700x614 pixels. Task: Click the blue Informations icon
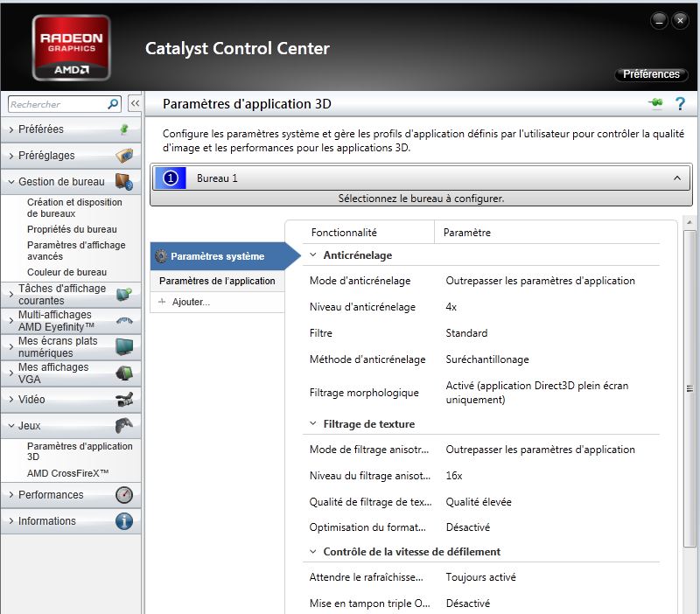point(124,521)
